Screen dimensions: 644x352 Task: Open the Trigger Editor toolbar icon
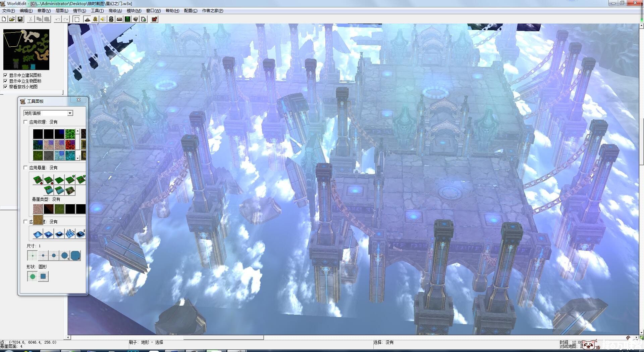coord(95,19)
